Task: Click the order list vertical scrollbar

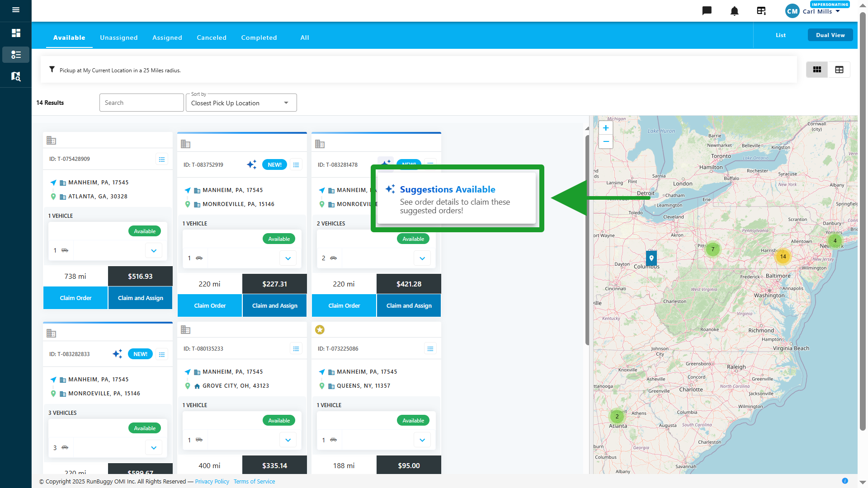Action: click(x=587, y=239)
